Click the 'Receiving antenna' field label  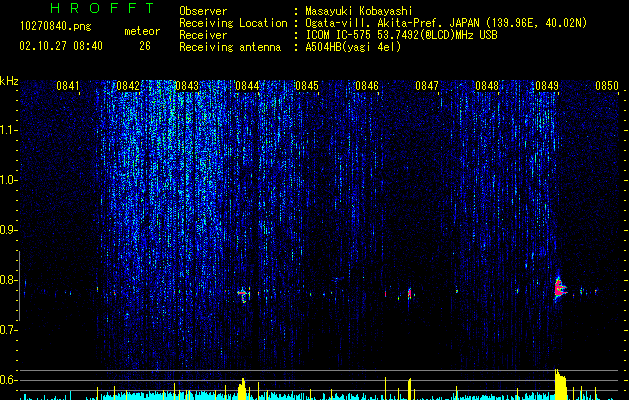pos(230,47)
